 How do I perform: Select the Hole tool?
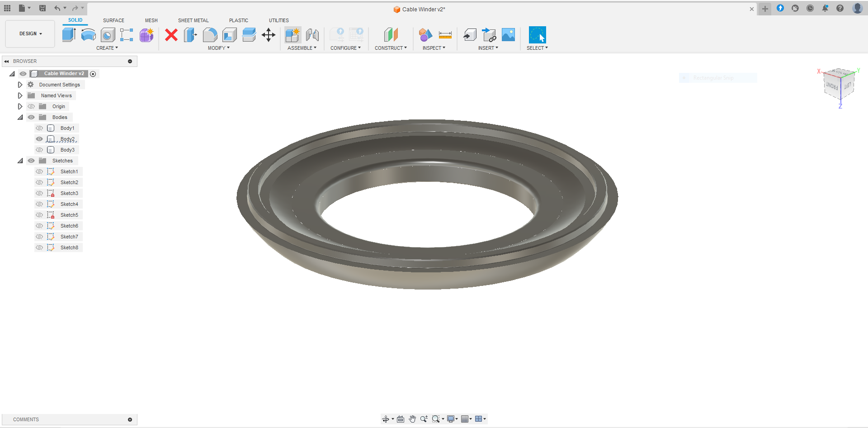(x=108, y=35)
